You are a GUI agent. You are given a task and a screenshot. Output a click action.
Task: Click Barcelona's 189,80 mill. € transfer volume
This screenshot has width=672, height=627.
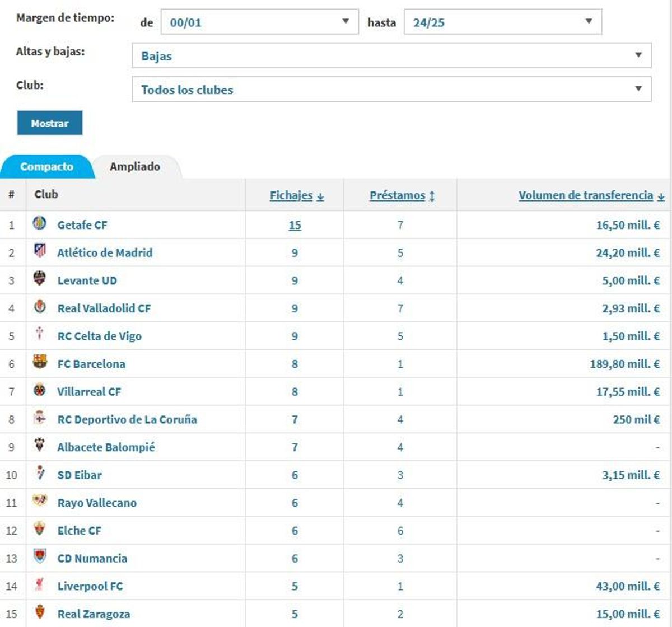[624, 364]
